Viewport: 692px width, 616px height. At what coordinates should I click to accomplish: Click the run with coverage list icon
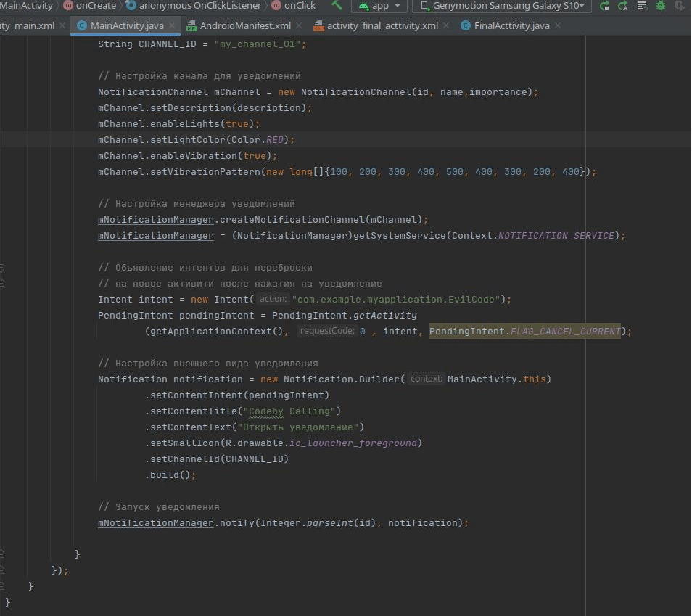(641, 6)
